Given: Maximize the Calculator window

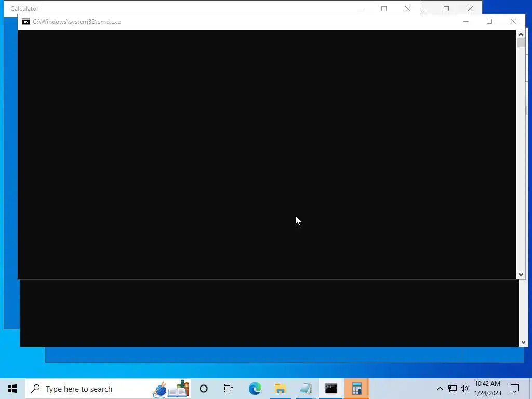Looking at the screenshot, I should [x=384, y=9].
